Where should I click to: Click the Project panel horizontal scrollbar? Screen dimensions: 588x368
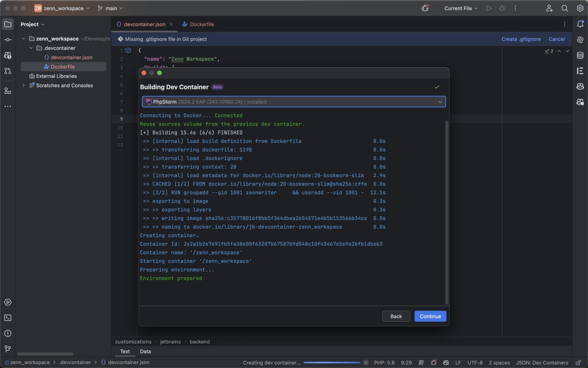point(45,354)
